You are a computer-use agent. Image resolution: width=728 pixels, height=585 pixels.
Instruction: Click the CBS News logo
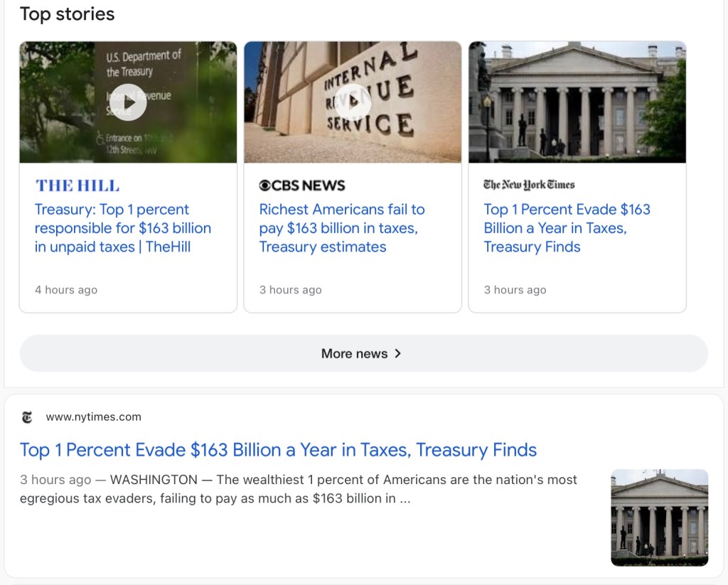302,186
